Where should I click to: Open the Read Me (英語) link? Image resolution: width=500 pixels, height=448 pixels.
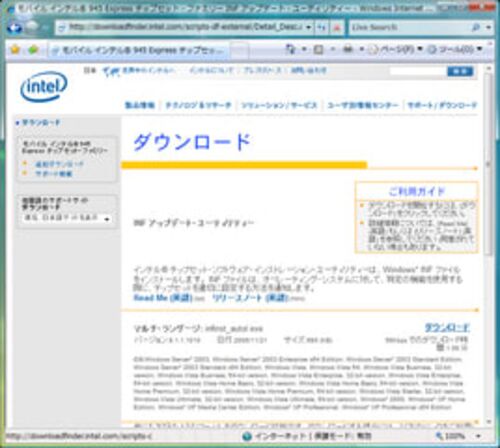pyautogui.click(x=163, y=298)
